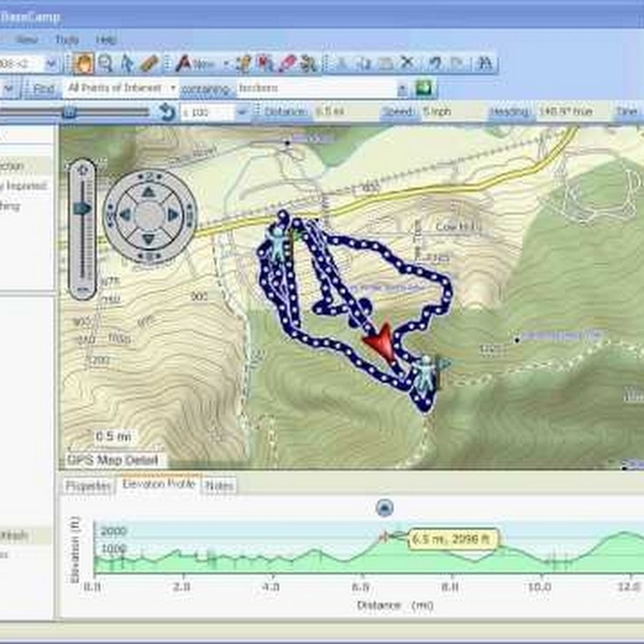The image size is (644, 644).
Task: Select the Measure ruler tool
Action: (x=149, y=64)
